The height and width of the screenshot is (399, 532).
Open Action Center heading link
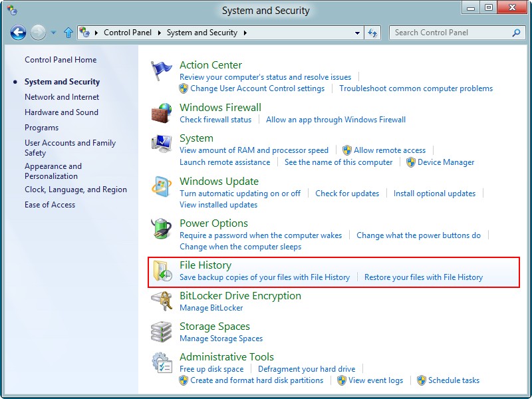pyautogui.click(x=211, y=65)
